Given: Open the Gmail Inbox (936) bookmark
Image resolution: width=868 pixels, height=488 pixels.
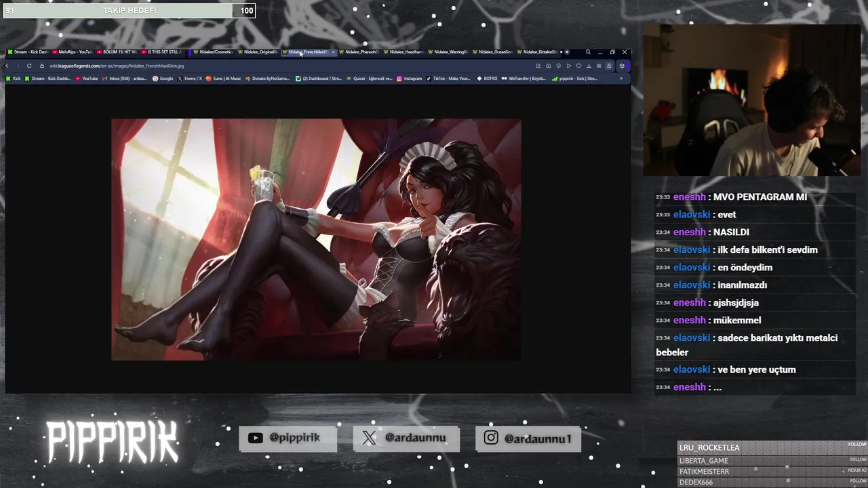Looking at the screenshot, I should tap(124, 79).
